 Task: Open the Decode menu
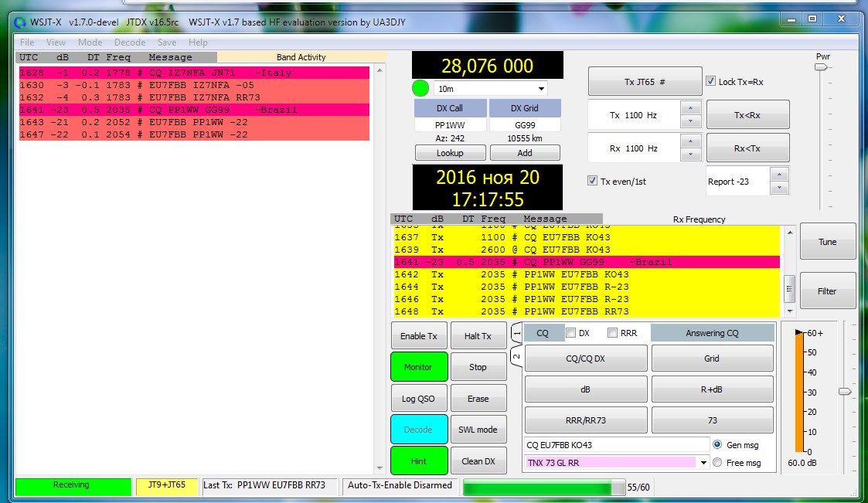pos(130,42)
